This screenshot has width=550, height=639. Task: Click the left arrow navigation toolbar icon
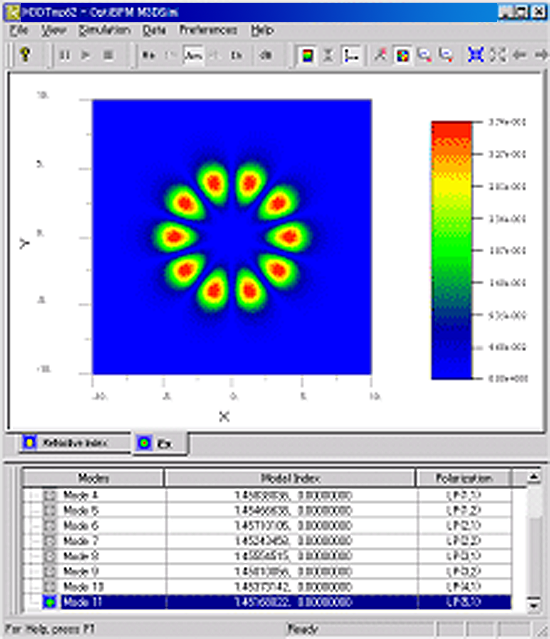point(519,55)
